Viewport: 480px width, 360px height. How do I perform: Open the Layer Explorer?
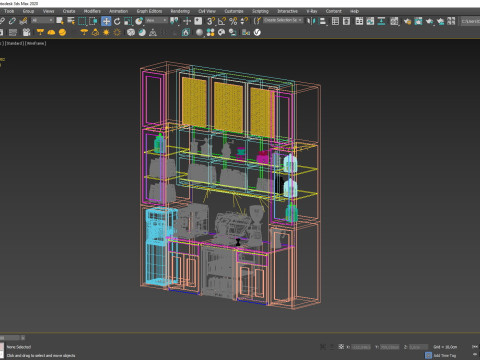346,21
